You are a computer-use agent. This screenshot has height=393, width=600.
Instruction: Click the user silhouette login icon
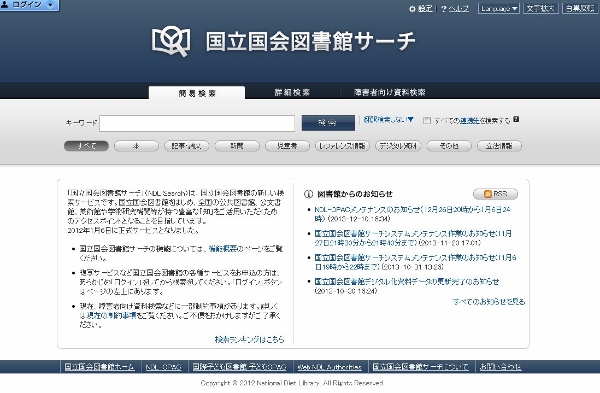coord(5,5)
